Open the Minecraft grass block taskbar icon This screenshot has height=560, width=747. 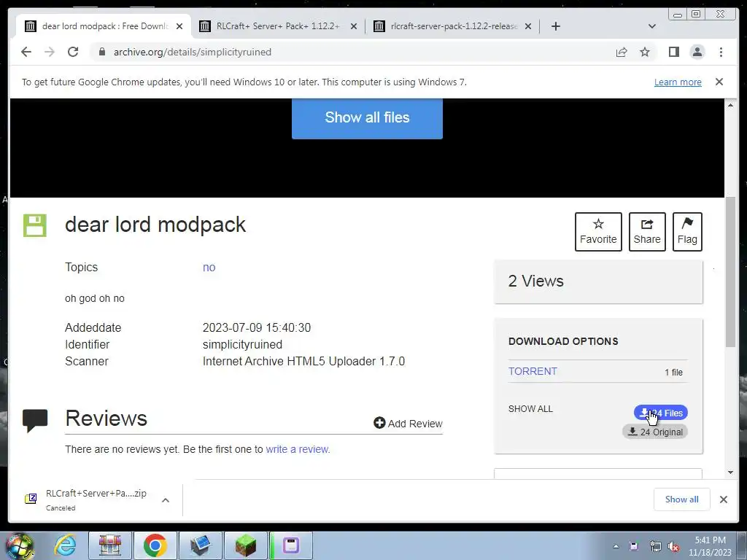(x=245, y=545)
